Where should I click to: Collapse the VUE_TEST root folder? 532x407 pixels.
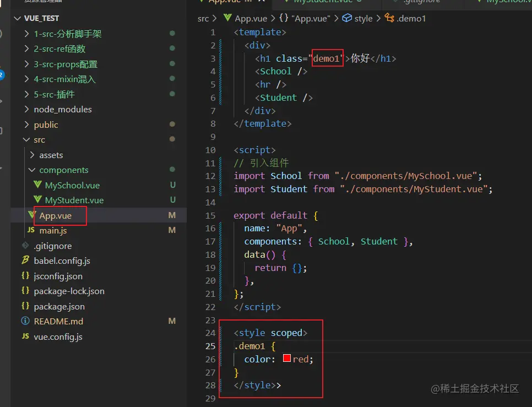click(x=41, y=18)
